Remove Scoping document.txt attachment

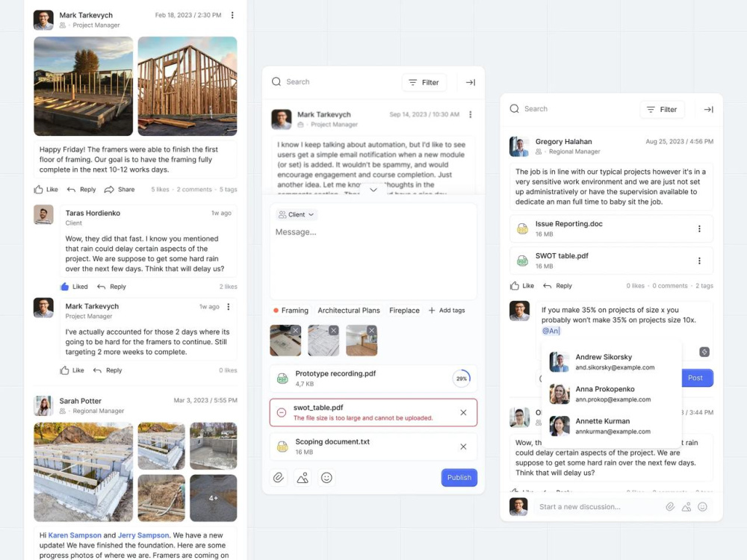(464, 447)
